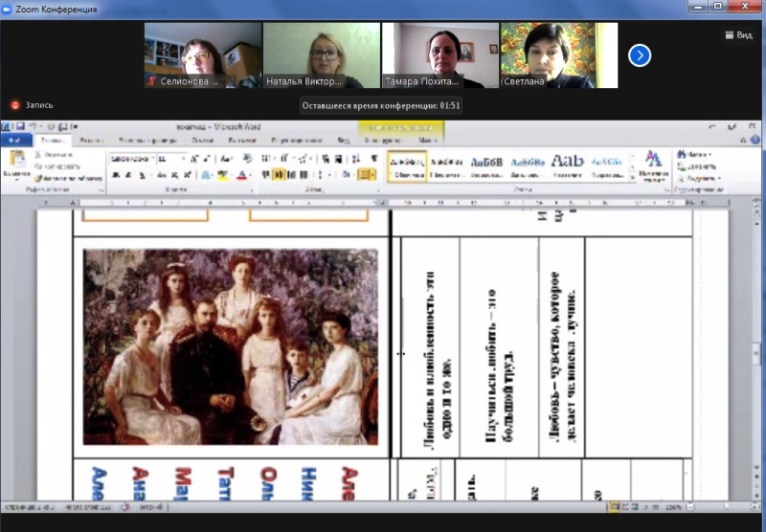This screenshot has width=766, height=532.
Task: Click the Clear Formatting eraser icon
Action: pos(248,159)
